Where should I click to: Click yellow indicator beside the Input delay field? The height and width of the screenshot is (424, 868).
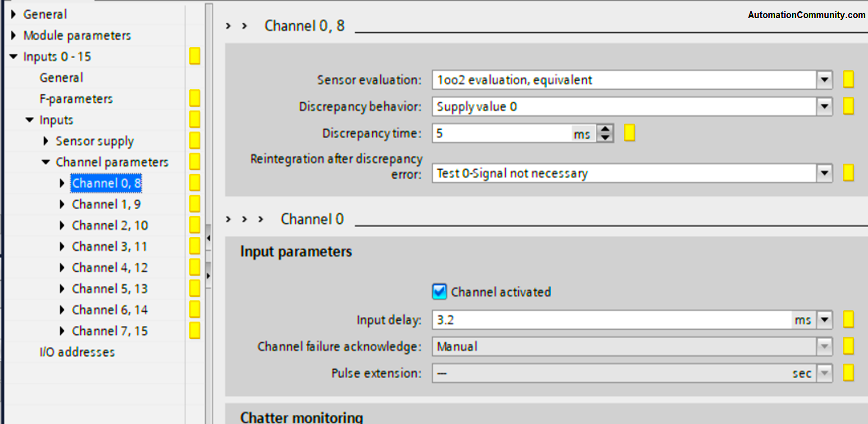tap(849, 319)
